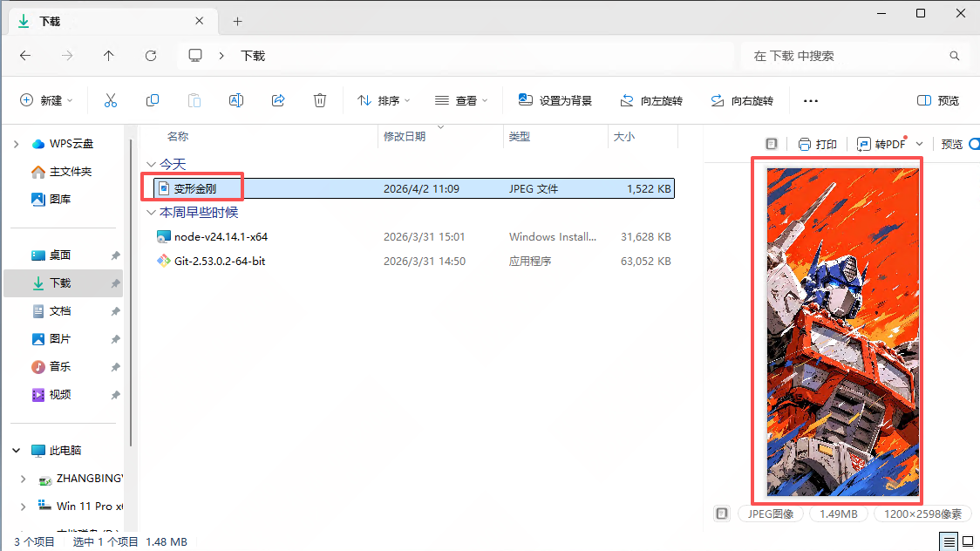
Task: Select the file Git-2.53.0.2-64-bit
Action: [220, 262]
